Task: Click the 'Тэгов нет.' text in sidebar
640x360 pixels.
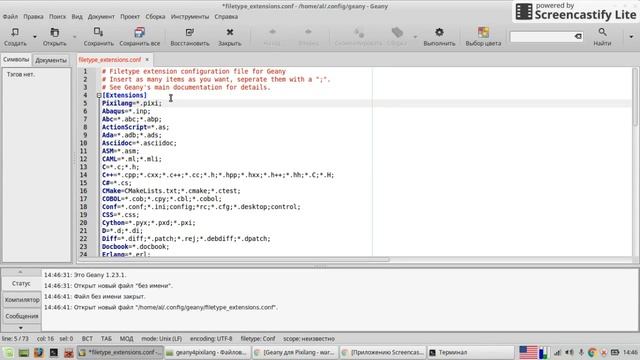Action: click(21, 75)
